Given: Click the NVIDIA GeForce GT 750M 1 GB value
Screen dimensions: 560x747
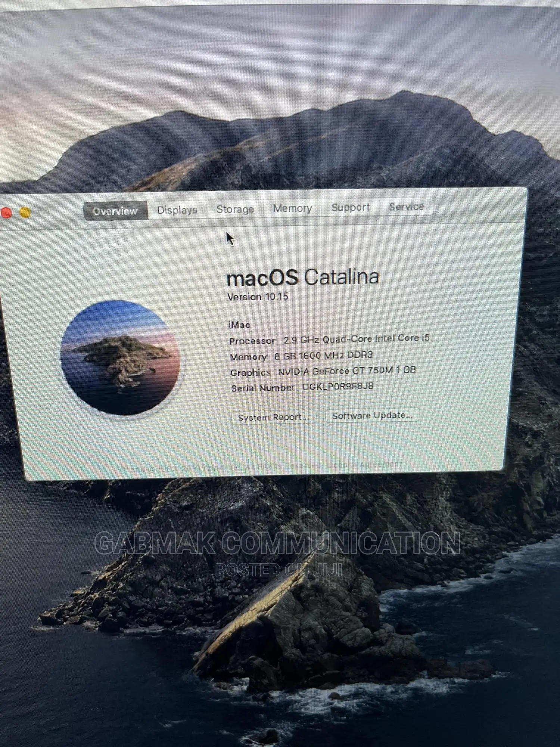Looking at the screenshot, I should pyautogui.click(x=347, y=371).
